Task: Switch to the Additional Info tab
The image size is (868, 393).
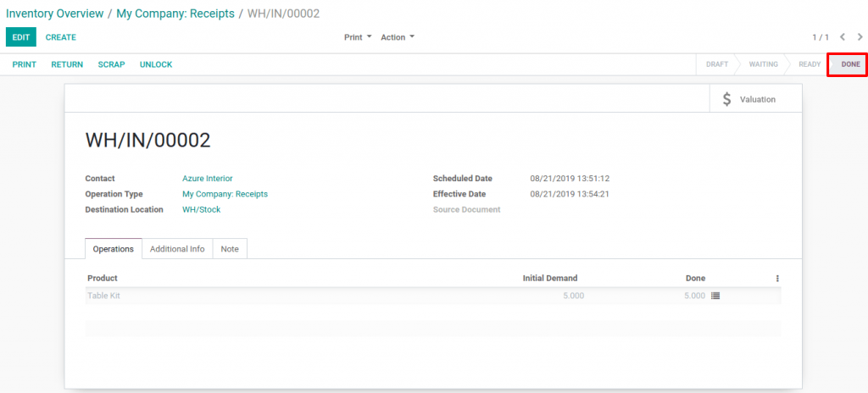Action: (x=177, y=248)
